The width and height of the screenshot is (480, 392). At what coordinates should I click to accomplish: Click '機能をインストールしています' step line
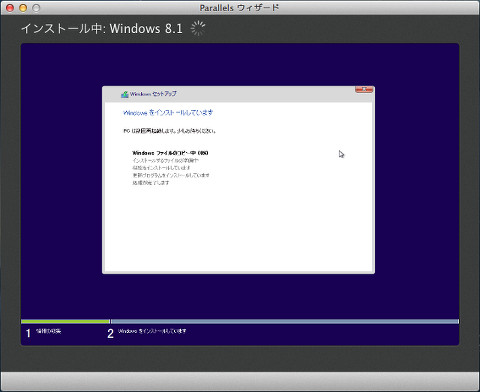(x=162, y=168)
